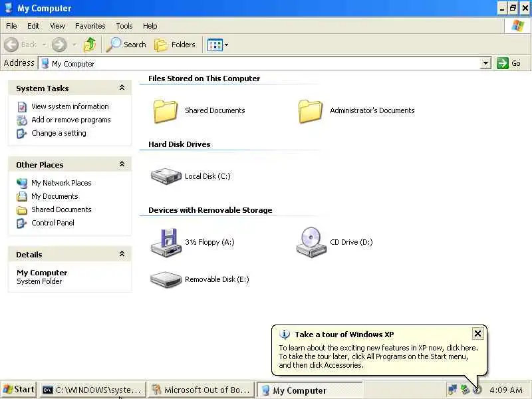Click the Local Disk (C:) label
This screenshot has height=399, width=532.
pos(207,176)
